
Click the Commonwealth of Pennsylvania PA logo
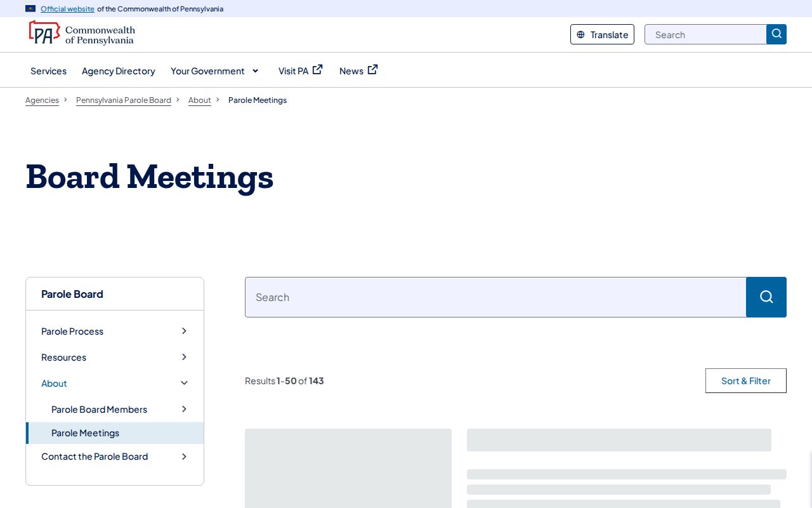coord(82,34)
